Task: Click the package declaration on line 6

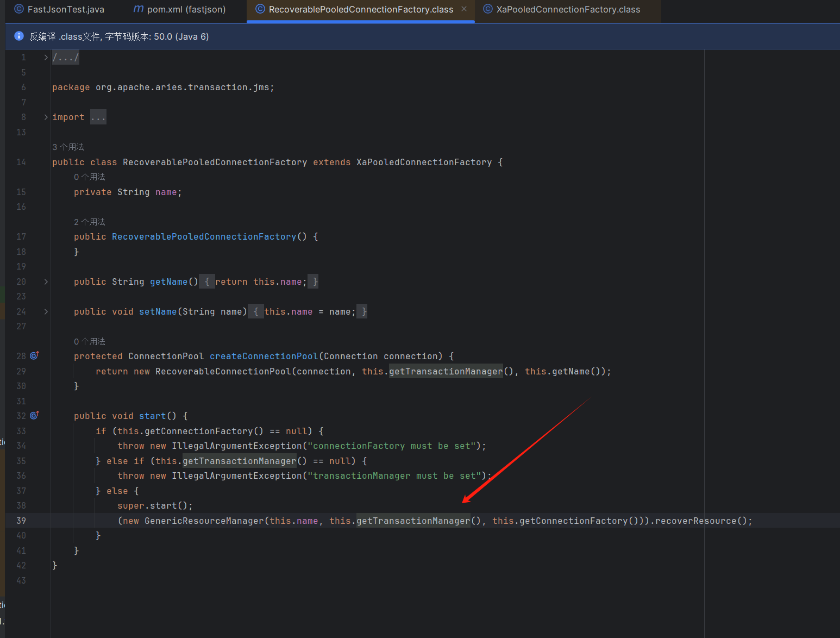Action: pos(163,87)
